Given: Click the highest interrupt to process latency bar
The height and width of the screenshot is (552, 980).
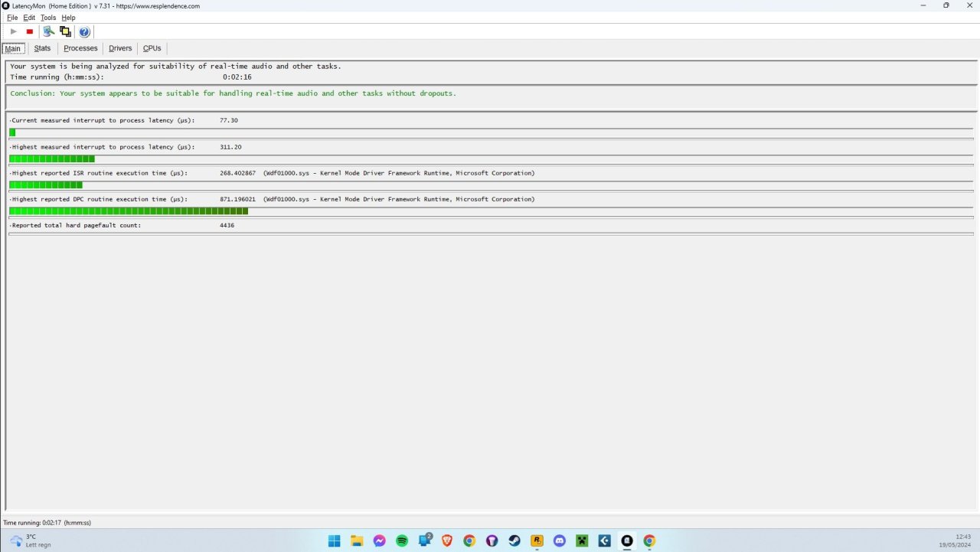Looking at the screenshot, I should coord(491,159).
